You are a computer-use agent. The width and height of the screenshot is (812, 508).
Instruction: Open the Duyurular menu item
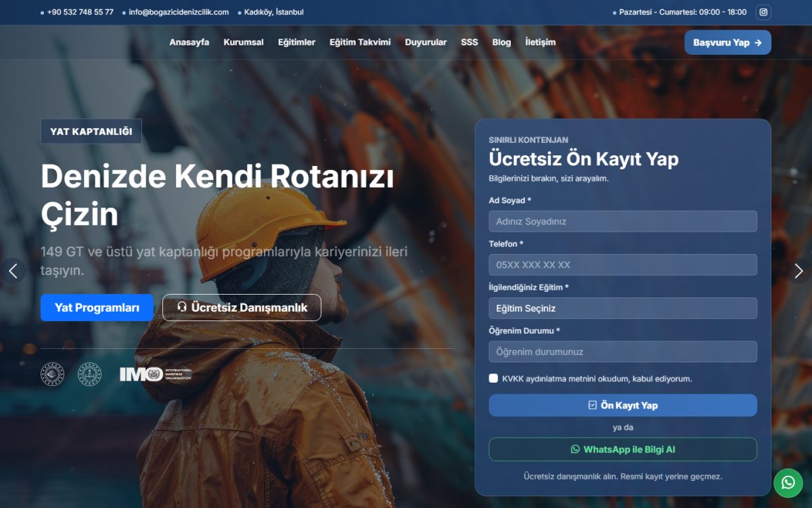(426, 42)
